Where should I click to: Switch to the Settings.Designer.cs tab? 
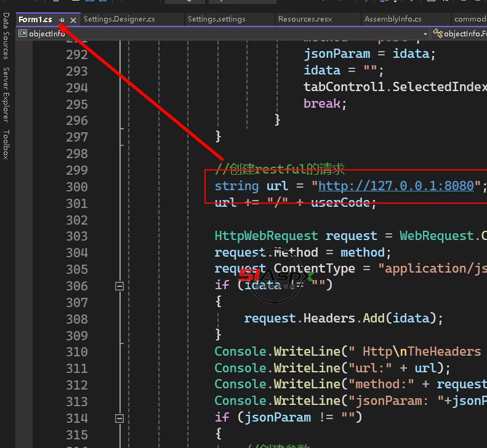pyautogui.click(x=119, y=19)
